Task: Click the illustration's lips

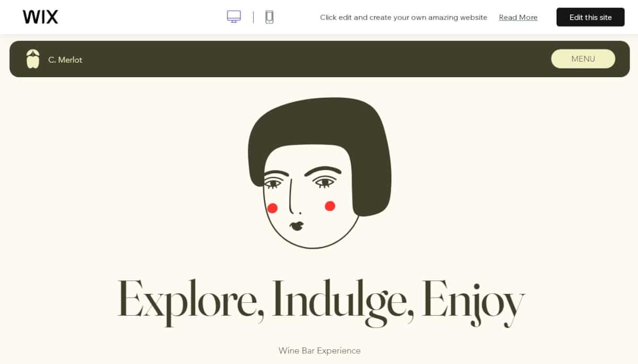Action: 297,226
